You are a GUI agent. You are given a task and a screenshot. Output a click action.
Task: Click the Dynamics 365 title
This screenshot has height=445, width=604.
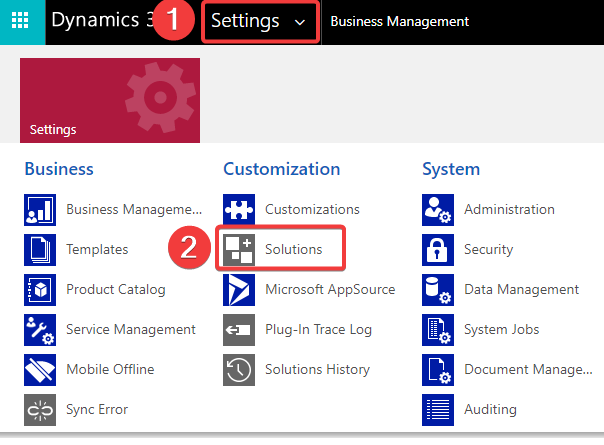[102, 20]
